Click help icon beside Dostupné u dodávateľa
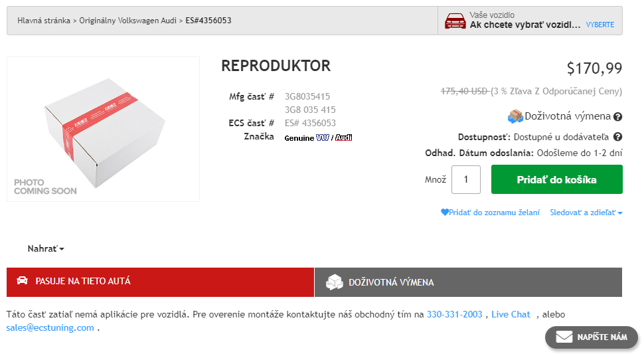The width and height of the screenshot is (644, 354). click(617, 137)
